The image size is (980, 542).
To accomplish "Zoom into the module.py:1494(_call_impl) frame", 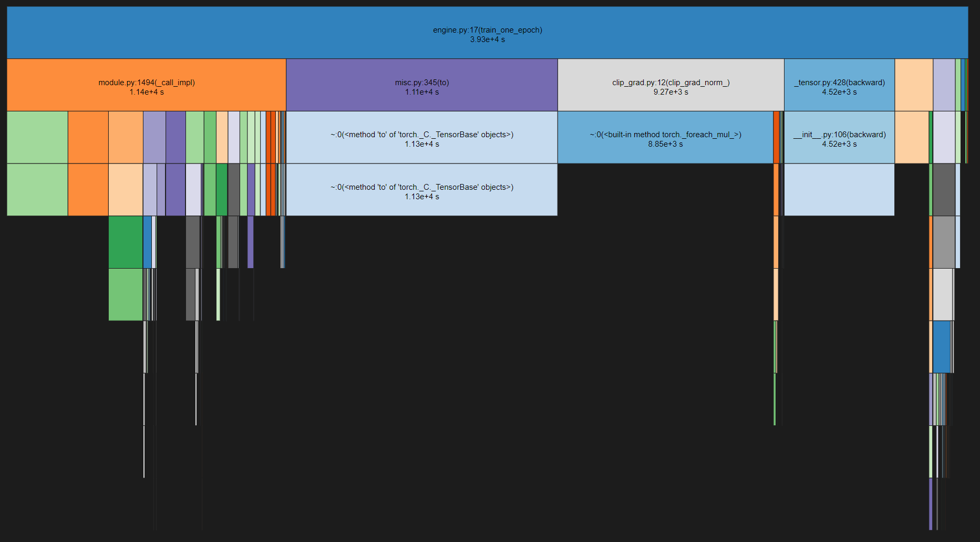I will tap(146, 84).
